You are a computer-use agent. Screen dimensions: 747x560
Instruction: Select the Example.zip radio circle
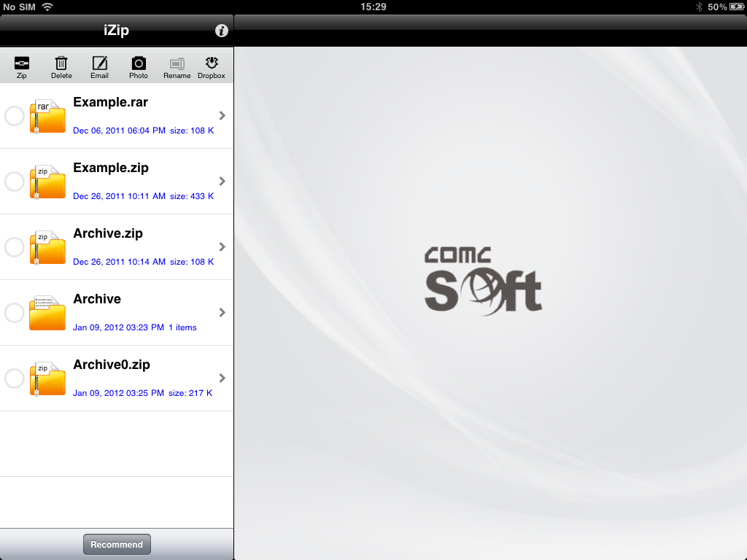15,182
